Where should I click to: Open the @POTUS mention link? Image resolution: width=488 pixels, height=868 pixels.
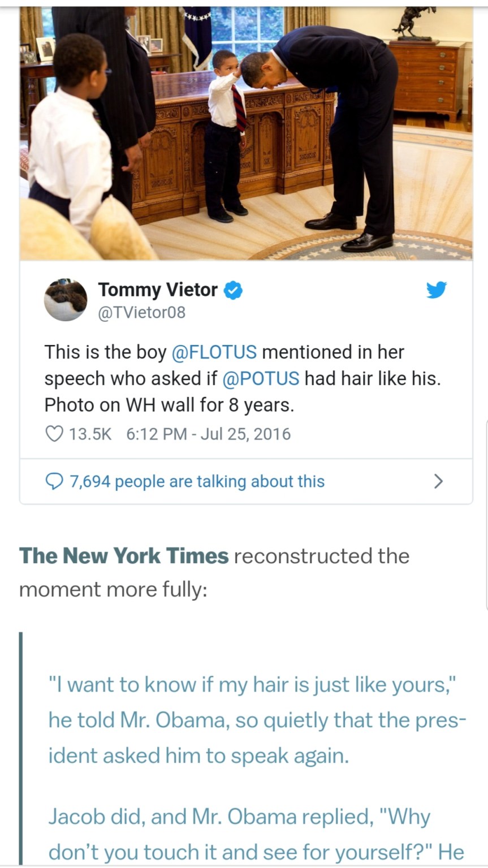tap(261, 378)
